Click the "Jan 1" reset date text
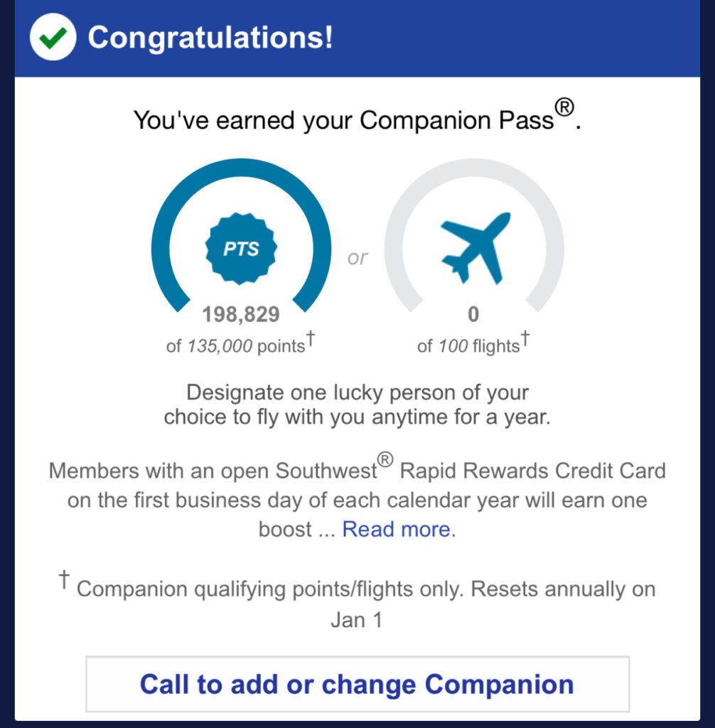Screen dimensions: 715x728 tap(357, 619)
